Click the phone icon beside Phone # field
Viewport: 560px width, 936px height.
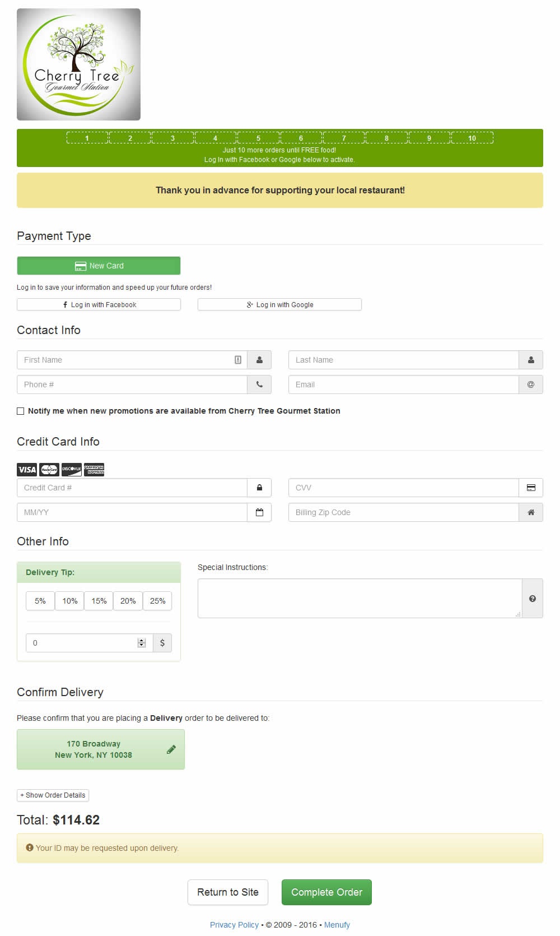pos(259,384)
